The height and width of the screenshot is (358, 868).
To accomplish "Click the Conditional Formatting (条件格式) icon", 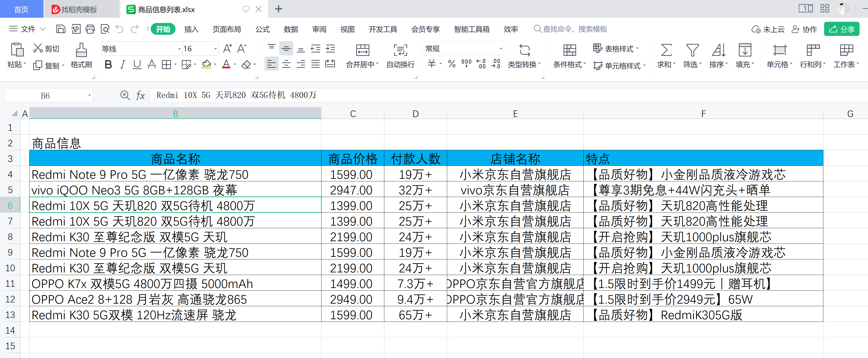I will pos(569,50).
